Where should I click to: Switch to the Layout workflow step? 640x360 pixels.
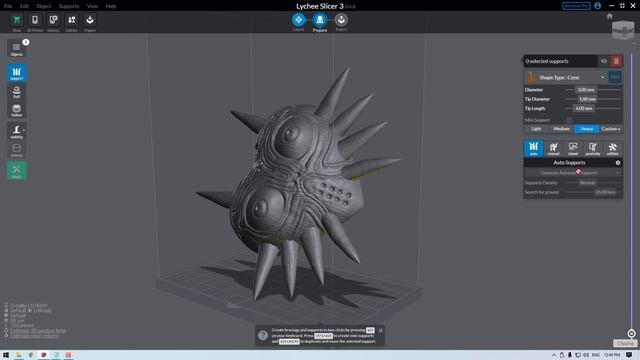(x=298, y=20)
